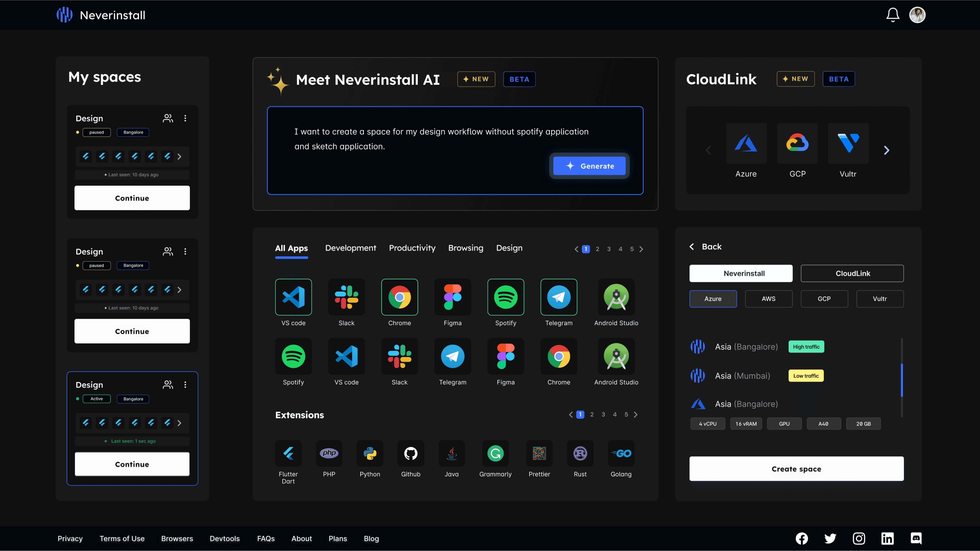The width and height of the screenshot is (980, 551).
Task: Go to next page of extensions
Action: [x=636, y=415]
